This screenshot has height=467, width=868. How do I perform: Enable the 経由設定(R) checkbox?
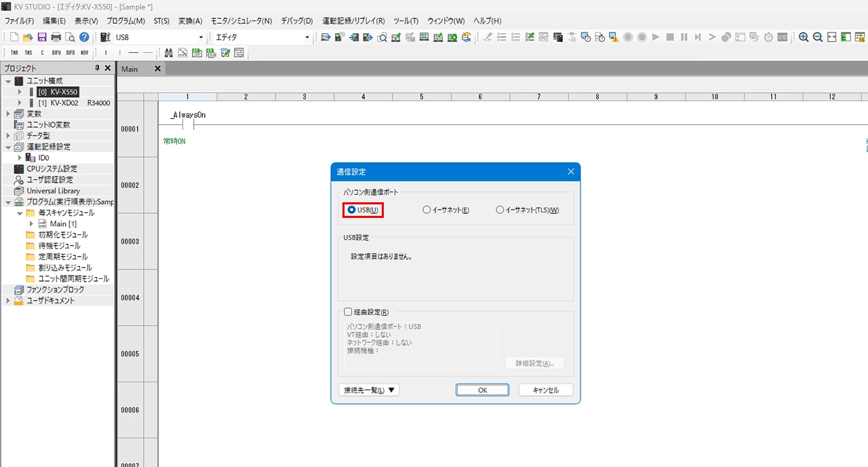pyautogui.click(x=349, y=312)
